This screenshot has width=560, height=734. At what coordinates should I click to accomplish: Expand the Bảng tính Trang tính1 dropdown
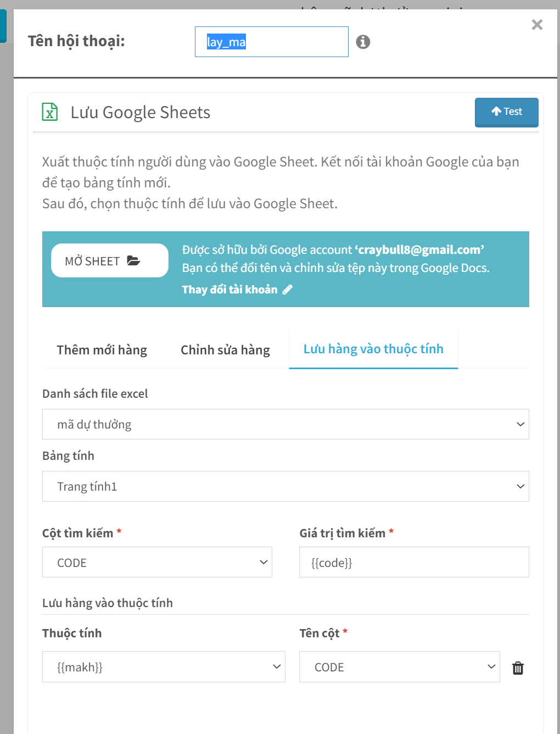[x=285, y=486]
